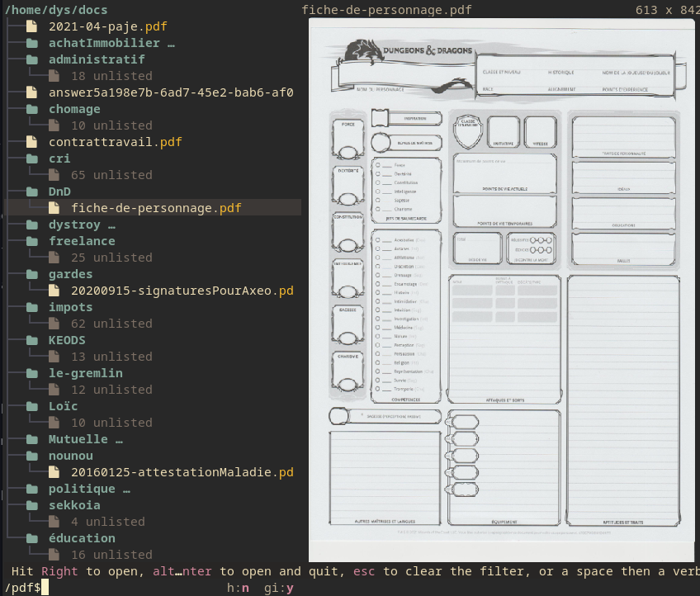Image resolution: width=700 pixels, height=596 pixels.
Task: Expand the '4 unlisted' entry
Action: point(108,522)
